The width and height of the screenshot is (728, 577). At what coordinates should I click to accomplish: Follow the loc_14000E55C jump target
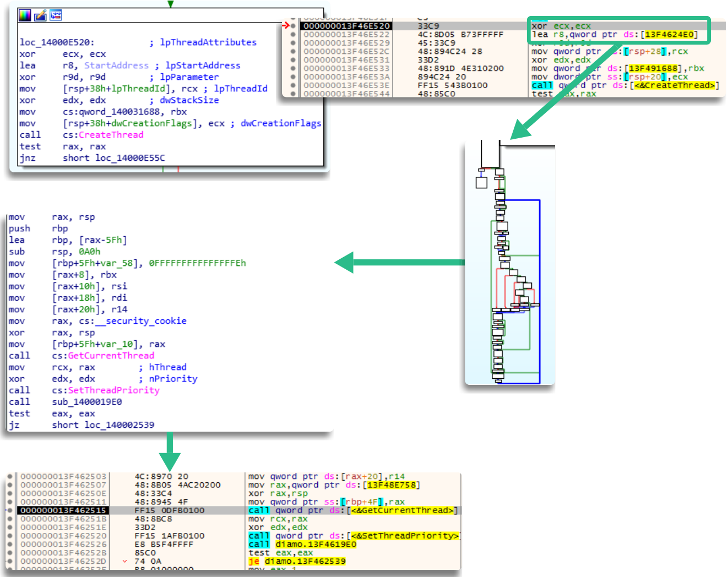pyautogui.click(x=130, y=158)
